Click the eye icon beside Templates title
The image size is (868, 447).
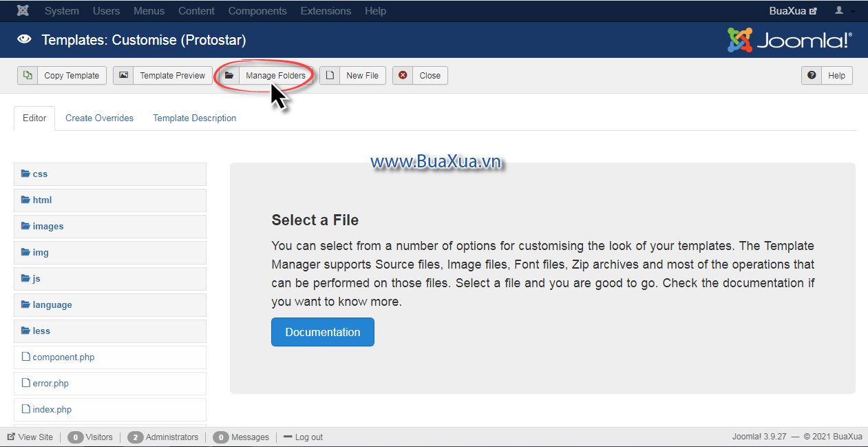tap(25, 39)
